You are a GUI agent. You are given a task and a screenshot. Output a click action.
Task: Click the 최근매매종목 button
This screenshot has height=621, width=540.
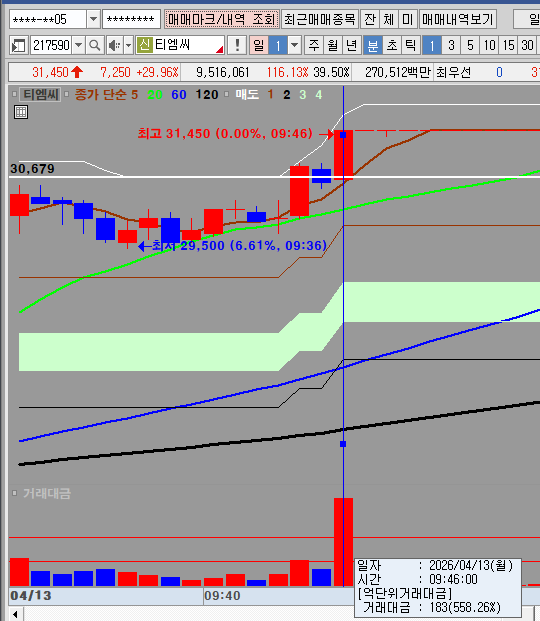[320, 19]
